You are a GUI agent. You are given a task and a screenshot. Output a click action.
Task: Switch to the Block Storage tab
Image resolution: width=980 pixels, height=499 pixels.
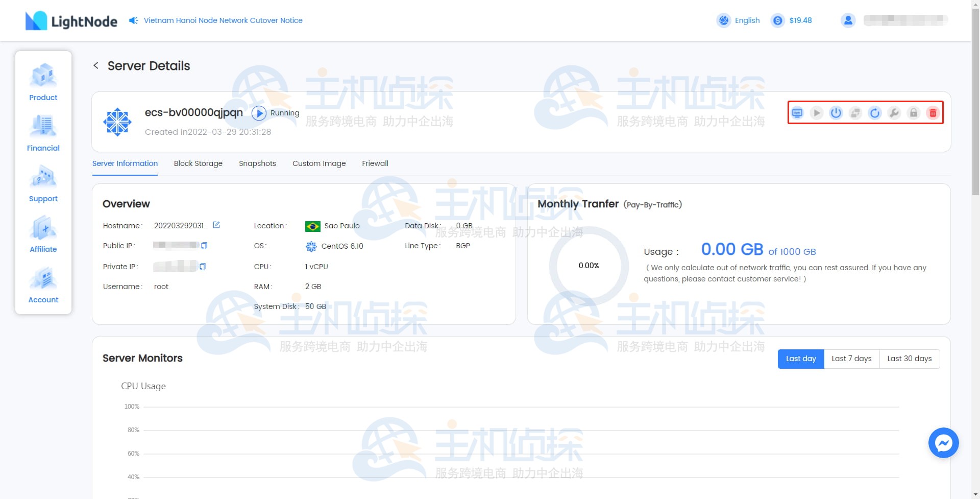click(x=198, y=163)
